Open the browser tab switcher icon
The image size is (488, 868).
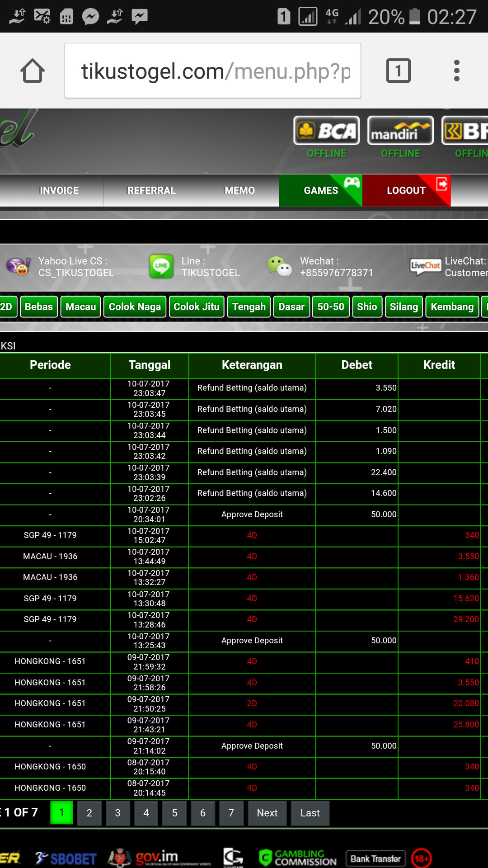398,71
